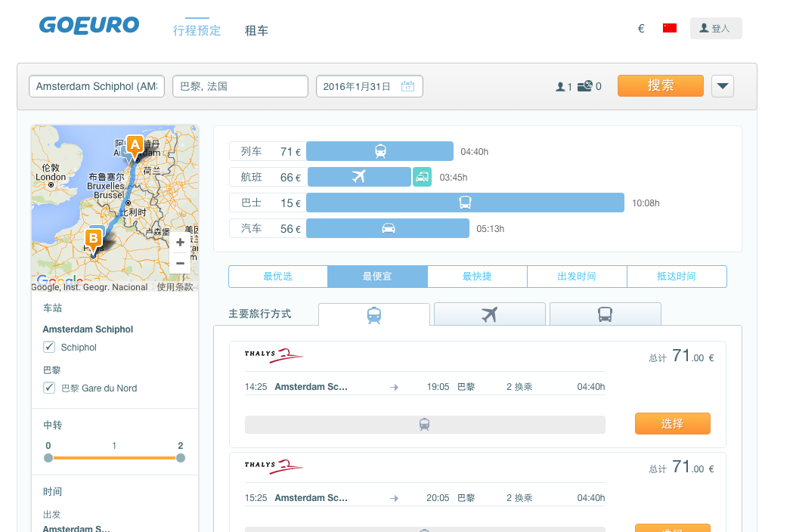Viewport: 793px width, 532px height.
Task: Click the car icon in the 汽车 bar
Action: [x=389, y=228]
